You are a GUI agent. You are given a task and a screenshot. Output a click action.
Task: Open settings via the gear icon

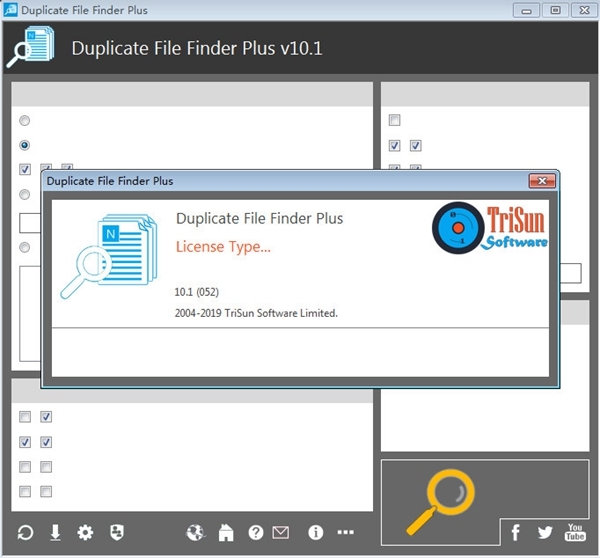[85, 532]
